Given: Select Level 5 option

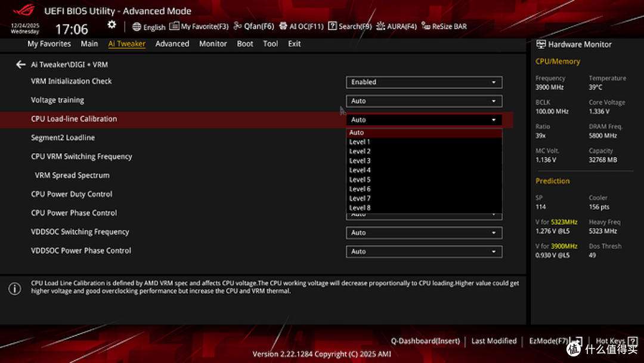Looking at the screenshot, I should [424, 180].
